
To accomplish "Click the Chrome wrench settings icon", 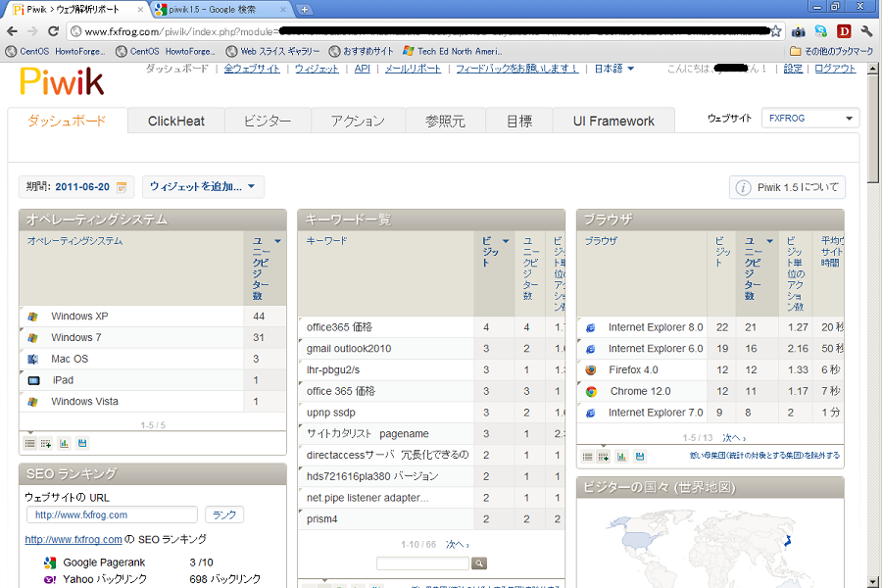I will coord(865,31).
